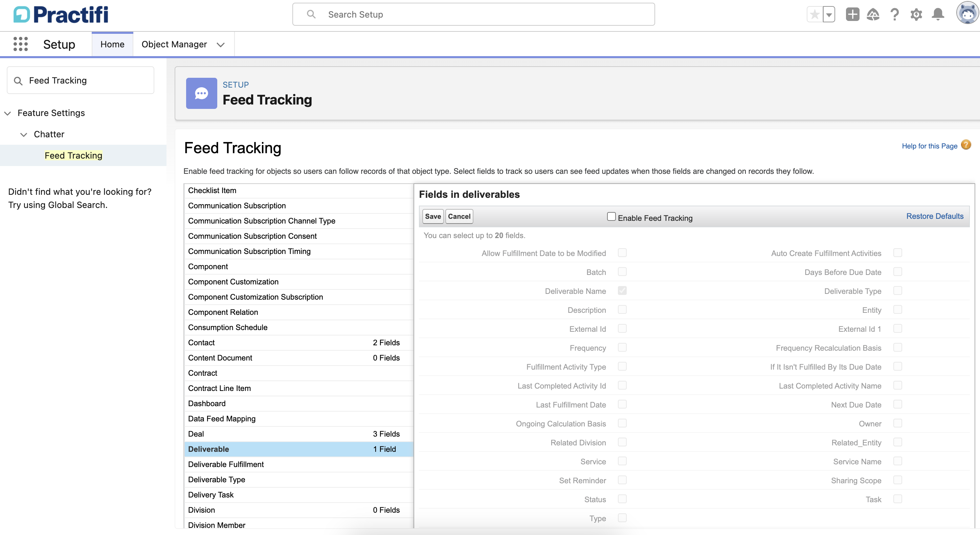Open notifications bell icon
Viewport: 980px width, 535px height.
938,15
